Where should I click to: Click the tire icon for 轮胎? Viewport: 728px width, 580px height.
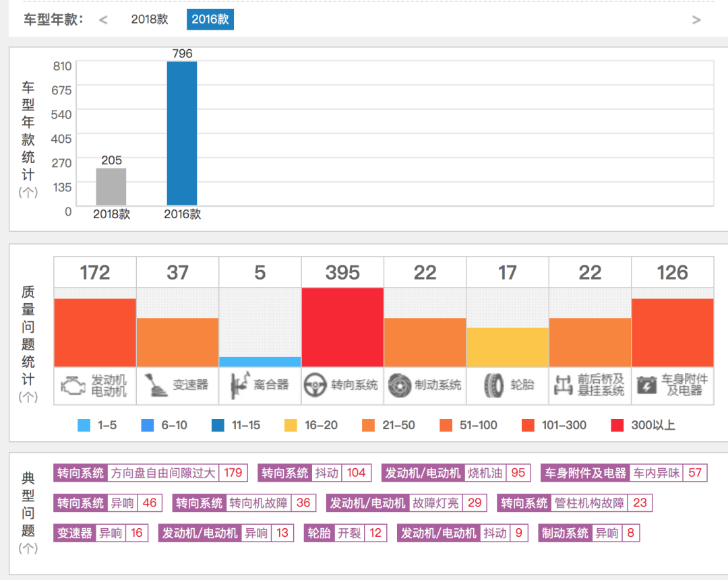click(x=493, y=385)
